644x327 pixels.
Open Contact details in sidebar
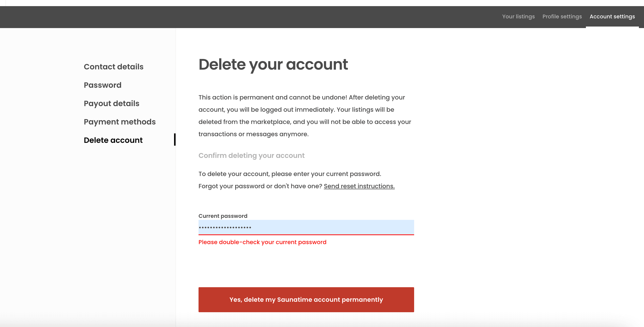[114, 67]
